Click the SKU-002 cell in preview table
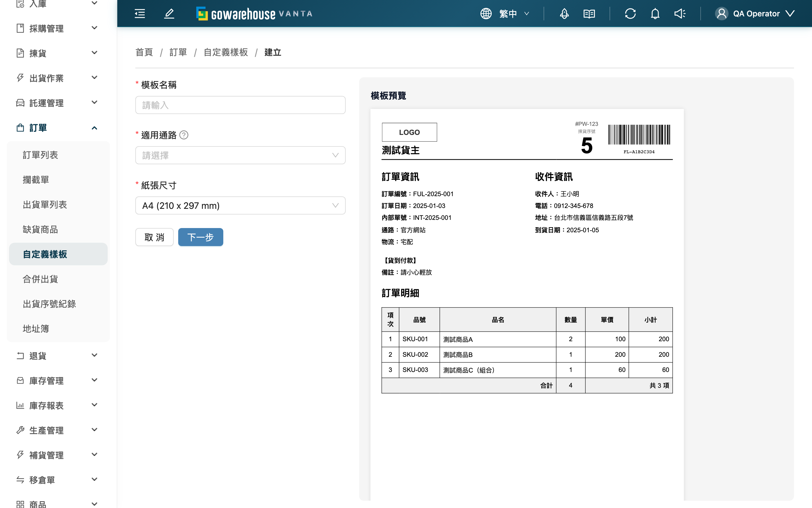812x508 pixels. pos(419,354)
